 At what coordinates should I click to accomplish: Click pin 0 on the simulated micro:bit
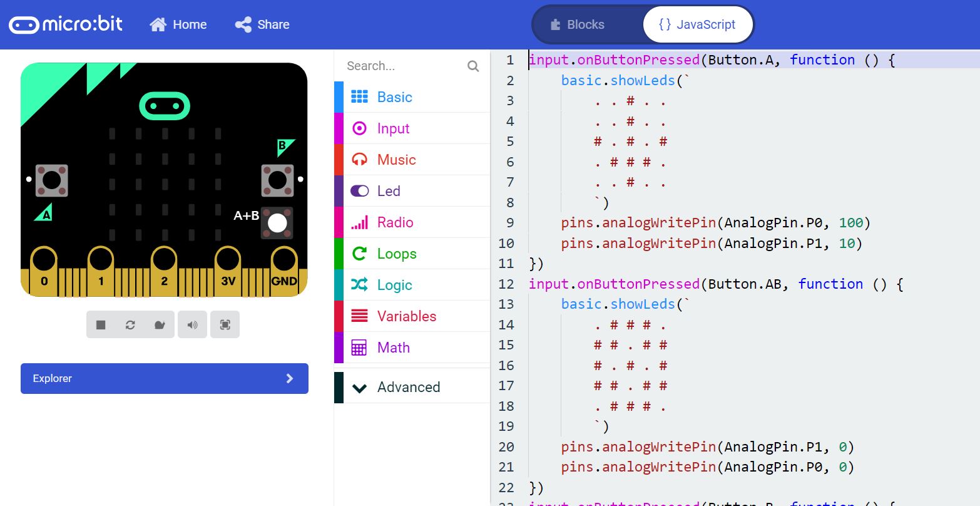44,263
